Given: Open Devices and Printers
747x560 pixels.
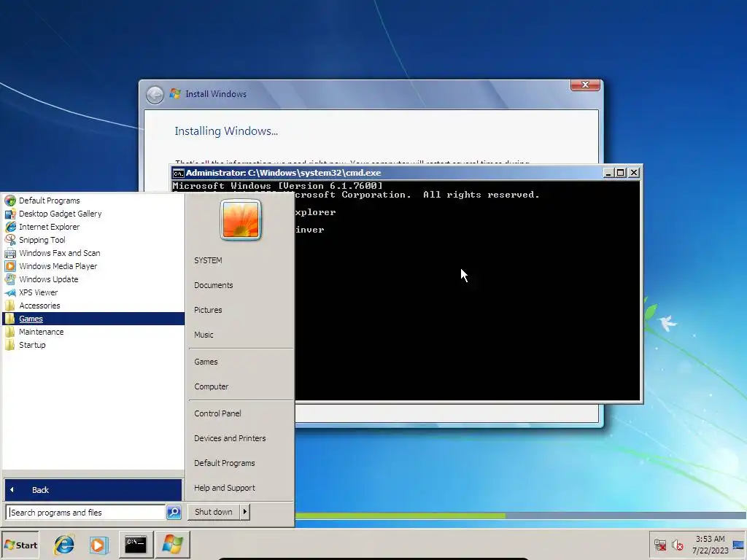Looking at the screenshot, I should pyautogui.click(x=230, y=438).
